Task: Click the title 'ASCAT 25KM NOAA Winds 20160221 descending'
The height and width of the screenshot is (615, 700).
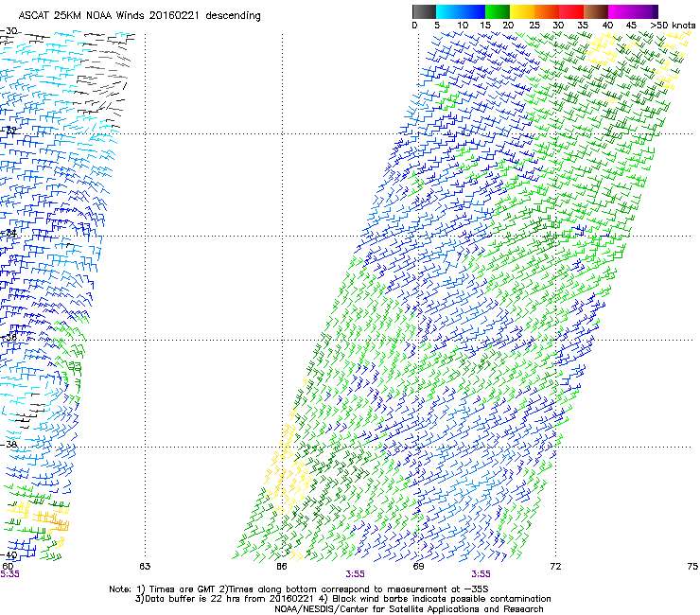Action: (139, 16)
